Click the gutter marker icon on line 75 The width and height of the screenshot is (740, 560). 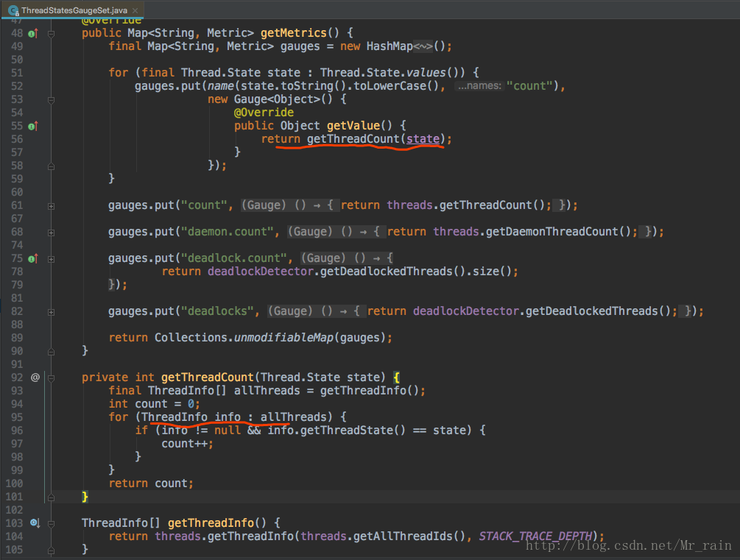(32, 258)
